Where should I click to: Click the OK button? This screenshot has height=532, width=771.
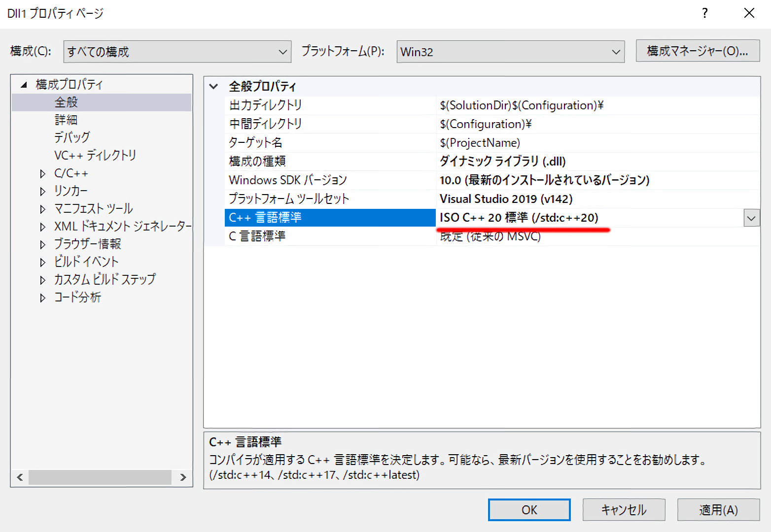(529, 510)
